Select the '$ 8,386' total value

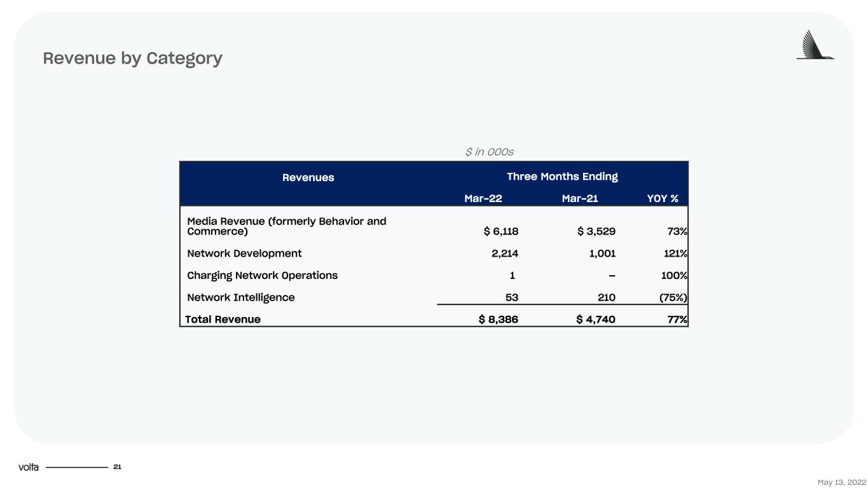coord(499,319)
